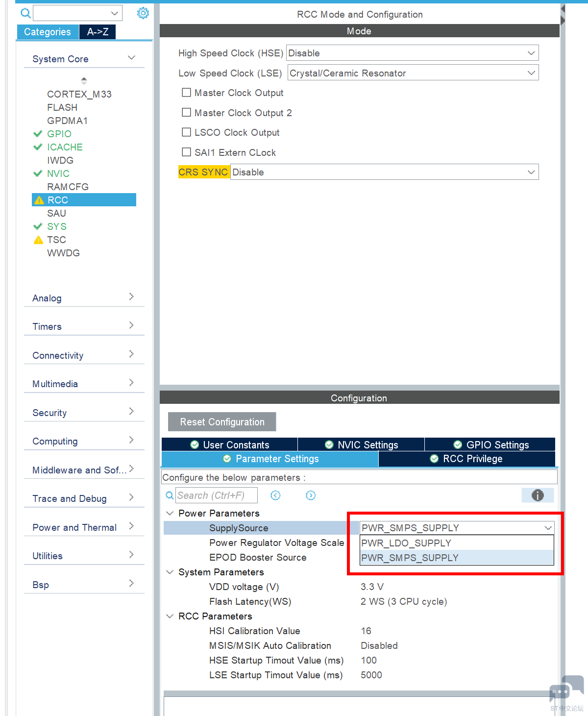
Task: Click the Search (Ctrl+F) parameter field
Action: point(217,495)
